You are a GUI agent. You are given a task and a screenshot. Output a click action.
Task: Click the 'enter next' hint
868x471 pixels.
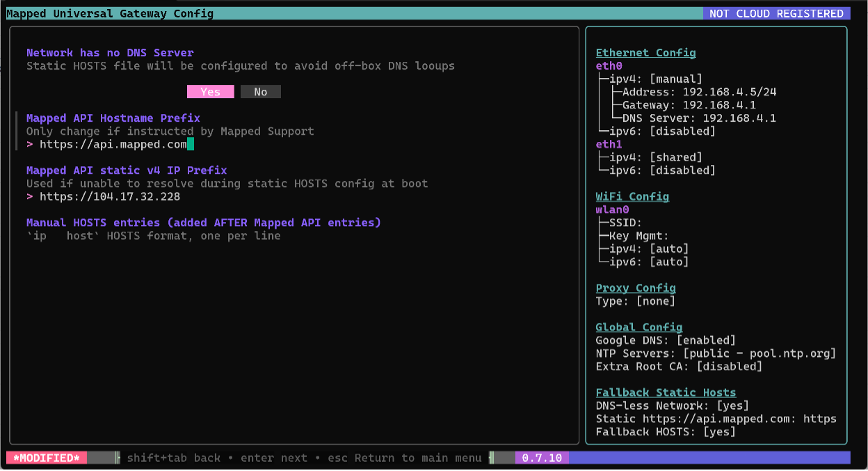coord(273,458)
